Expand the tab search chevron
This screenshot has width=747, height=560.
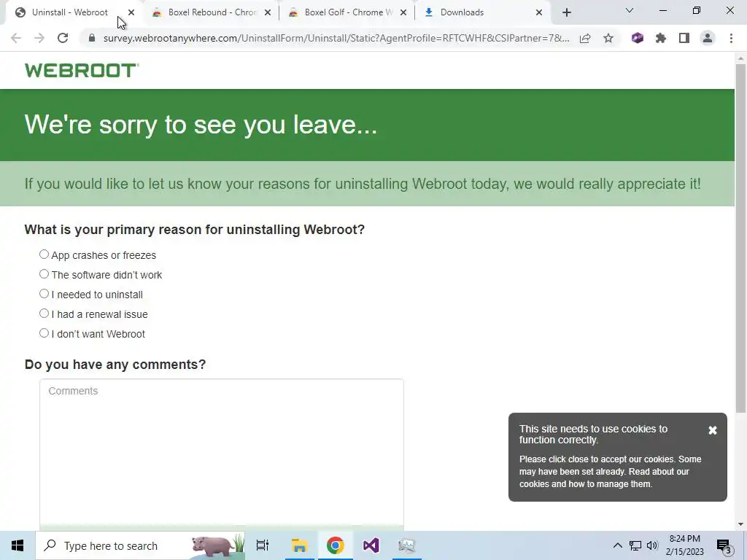coord(630,11)
